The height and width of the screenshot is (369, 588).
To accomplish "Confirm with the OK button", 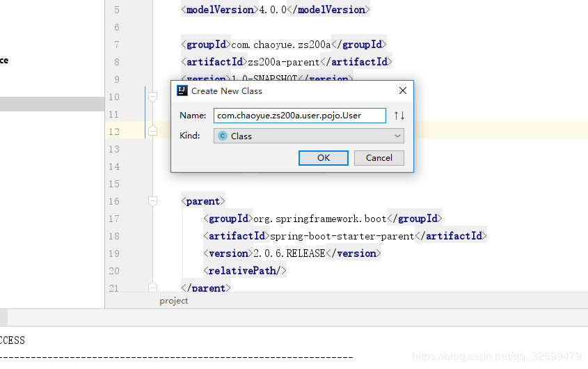I will [324, 158].
